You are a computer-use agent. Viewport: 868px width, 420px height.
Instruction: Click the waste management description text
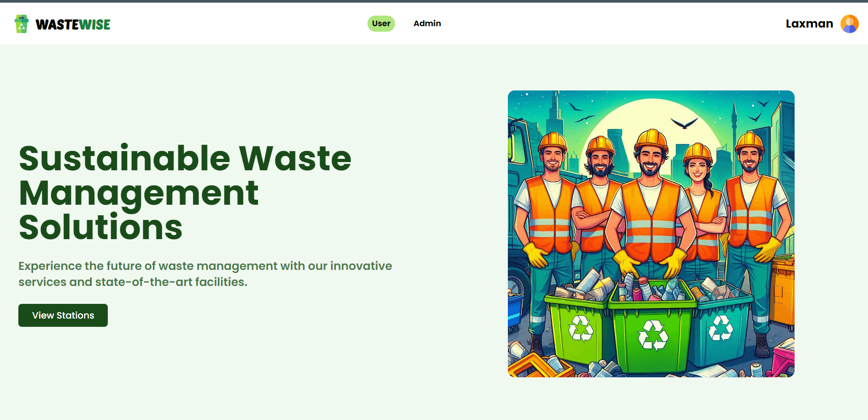205,274
